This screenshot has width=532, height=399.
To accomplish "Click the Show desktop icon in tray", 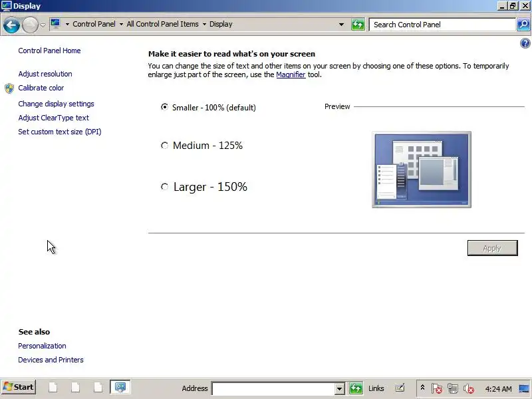I will [524, 388].
